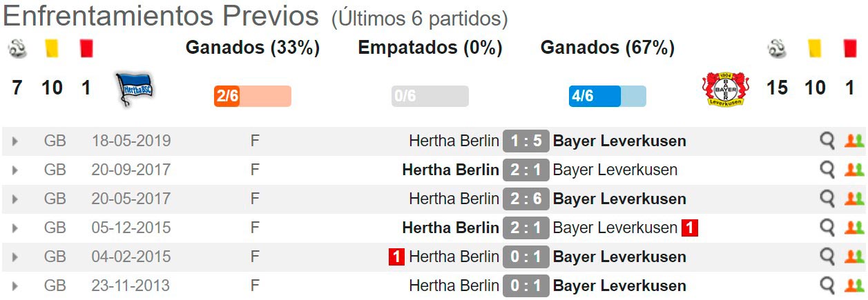Click the Enfrentamientos Previos heading
Viewport: 868px width, 300px height.
(161, 16)
